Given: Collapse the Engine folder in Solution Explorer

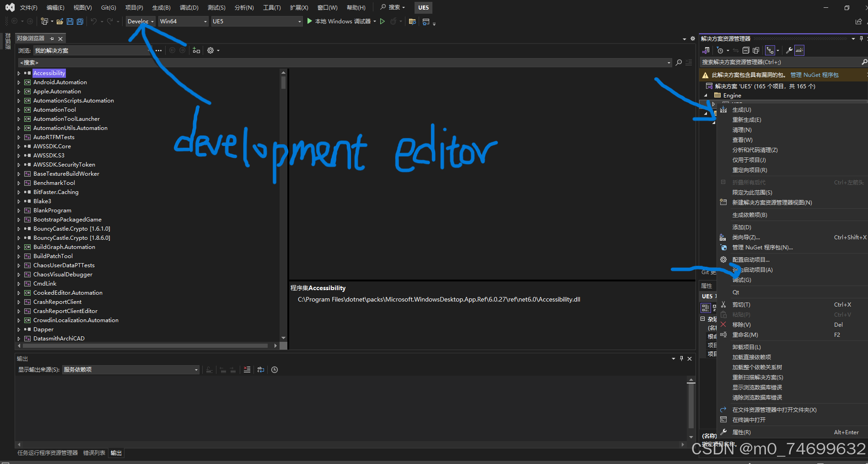Looking at the screenshot, I should click(705, 96).
